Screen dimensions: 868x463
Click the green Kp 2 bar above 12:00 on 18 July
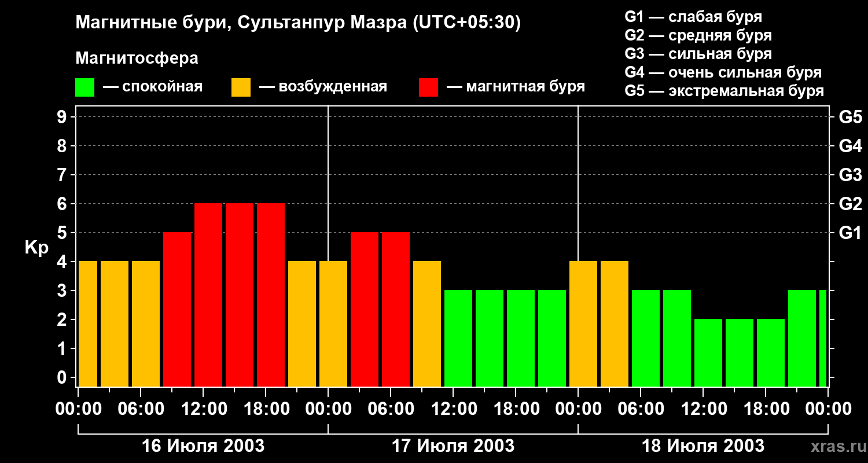click(708, 353)
